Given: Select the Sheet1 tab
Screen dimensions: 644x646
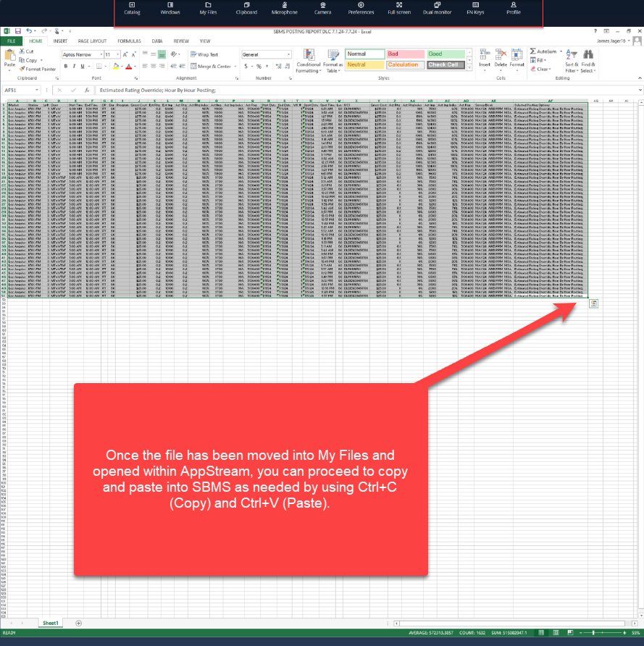Looking at the screenshot, I should 51,623.
